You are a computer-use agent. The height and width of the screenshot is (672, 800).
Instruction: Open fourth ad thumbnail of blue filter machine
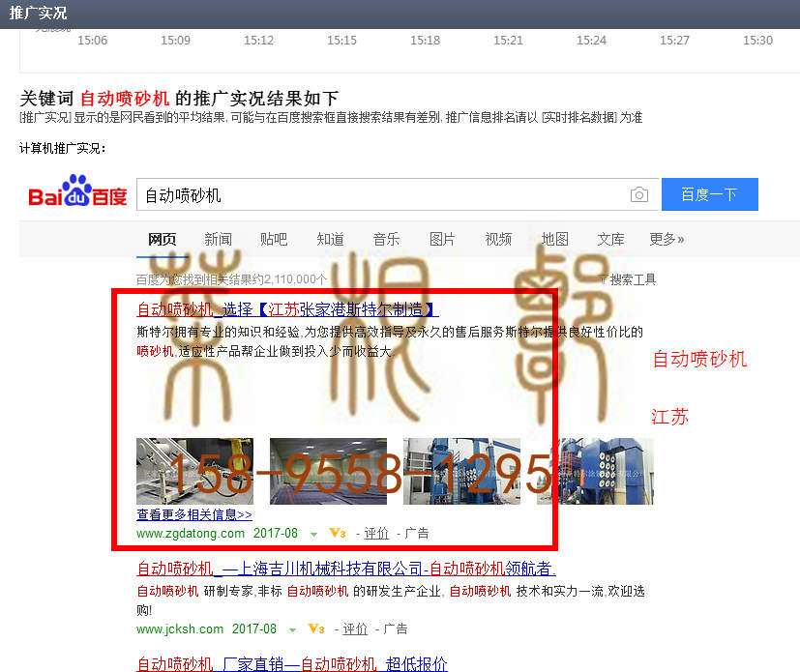(x=596, y=471)
